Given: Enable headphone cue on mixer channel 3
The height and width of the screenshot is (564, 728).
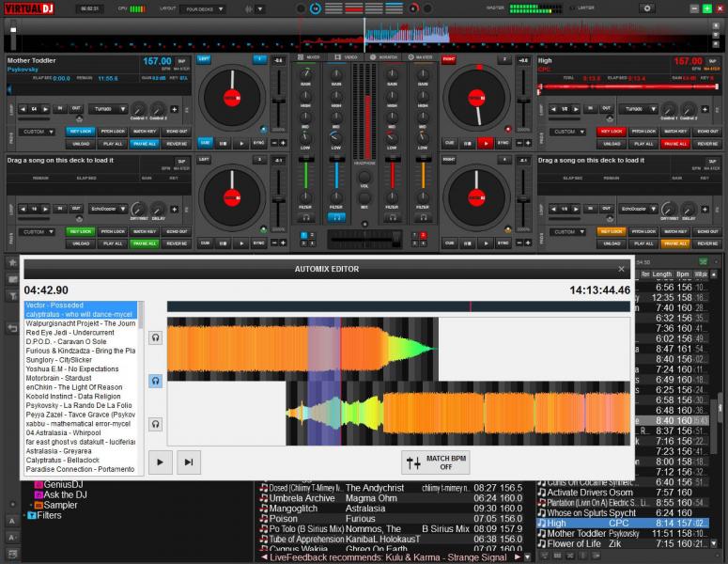Looking at the screenshot, I should [393, 217].
